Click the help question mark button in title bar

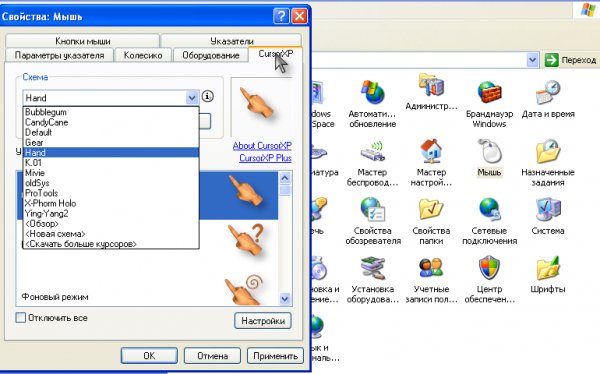pyautogui.click(x=281, y=16)
